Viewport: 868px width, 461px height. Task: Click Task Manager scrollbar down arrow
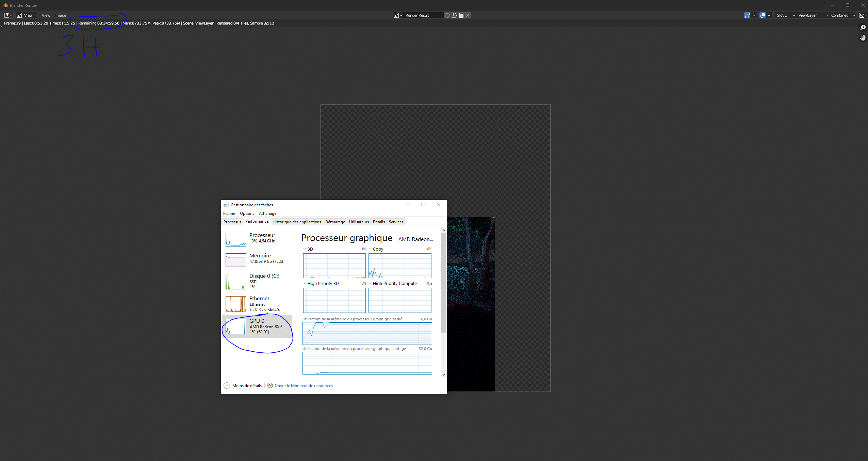tap(444, 375)
